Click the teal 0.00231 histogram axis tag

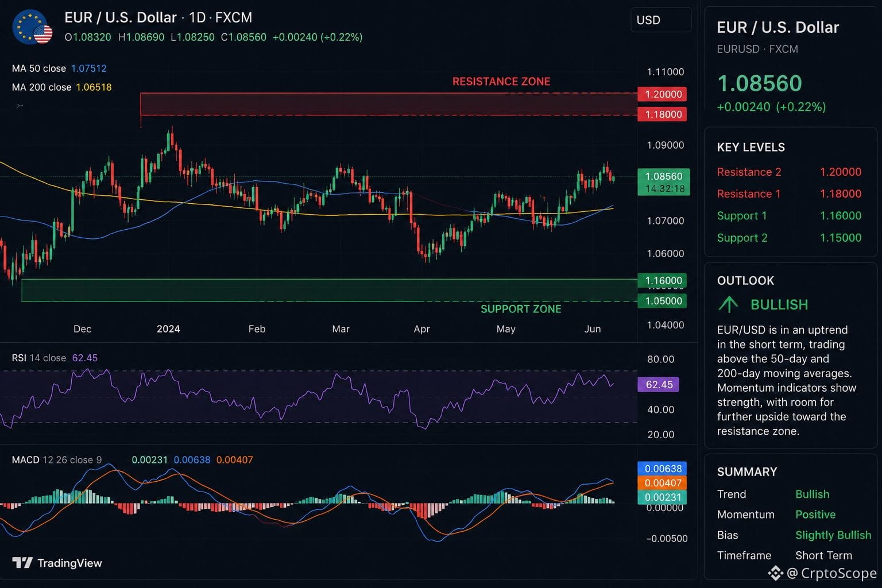[x=662, y=497]
